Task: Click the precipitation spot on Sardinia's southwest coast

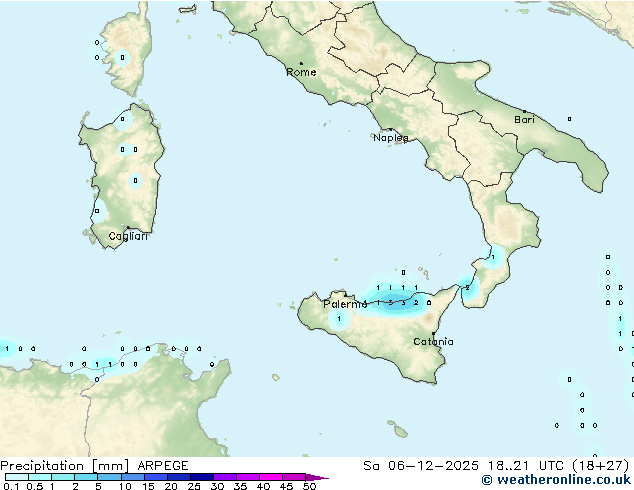Action: pos(98,211)
